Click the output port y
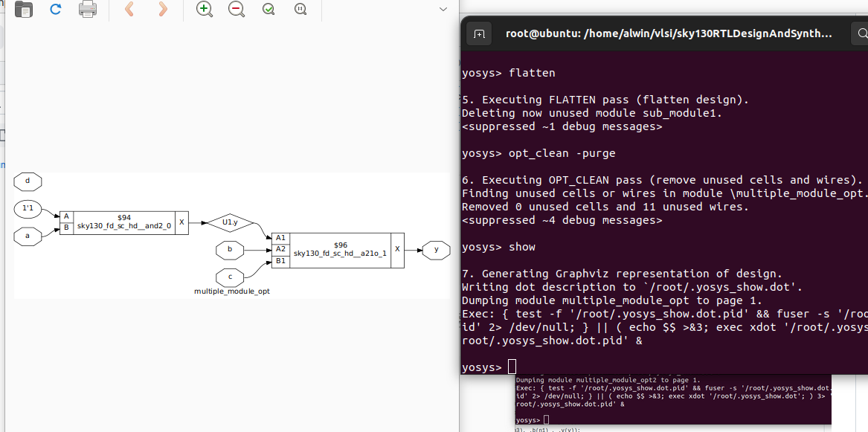This screenshot has width=868, height=432. click(x=436, y=250)
